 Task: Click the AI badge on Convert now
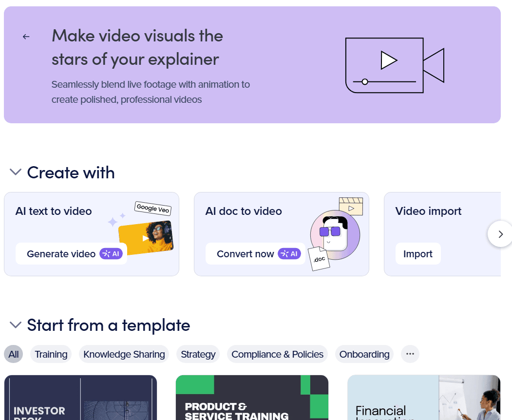[x=289, y=254]
